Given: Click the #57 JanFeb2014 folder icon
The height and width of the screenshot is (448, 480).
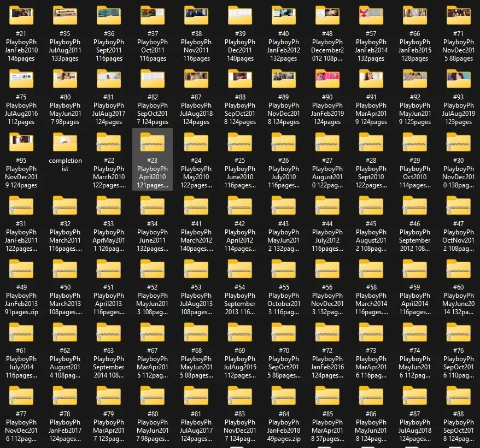Looking at the screenshot, I should coord(371,16).
